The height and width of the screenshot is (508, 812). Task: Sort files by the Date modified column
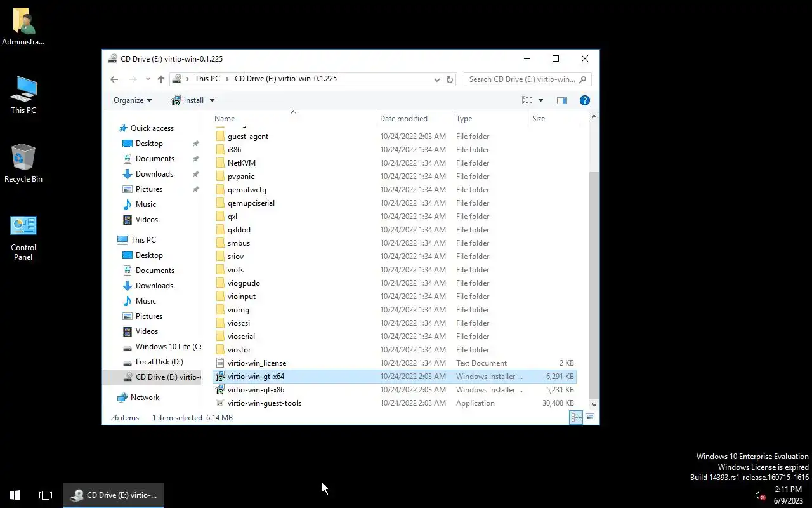coord(414,119)
